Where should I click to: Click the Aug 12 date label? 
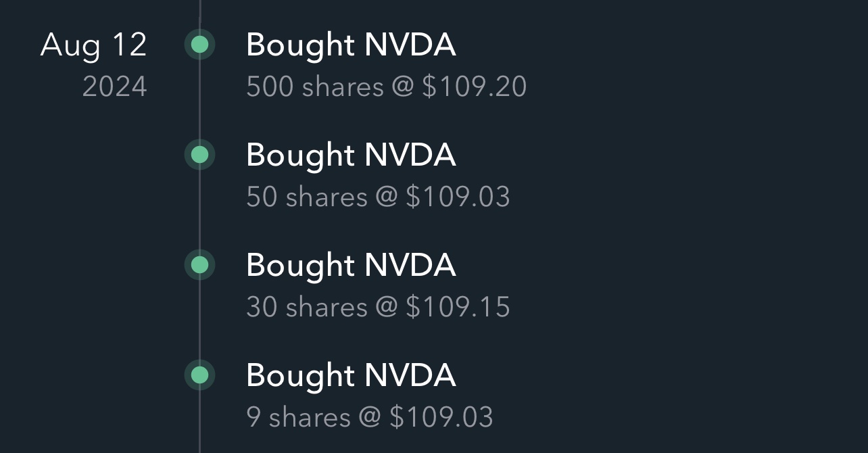click(x=93, y=45)
